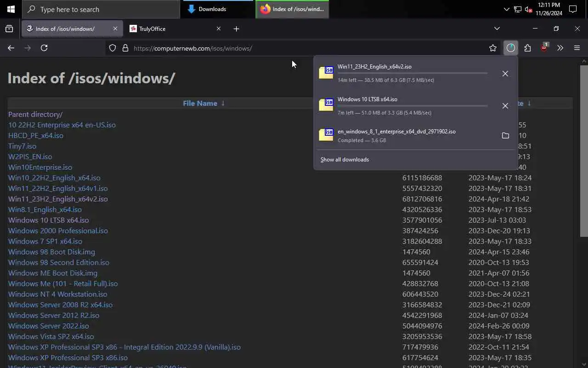Click the Win11_23H2 iso file icon in downloads
Image resolution: width=588 pixels, height=368 pixels.
pos(326,73)
